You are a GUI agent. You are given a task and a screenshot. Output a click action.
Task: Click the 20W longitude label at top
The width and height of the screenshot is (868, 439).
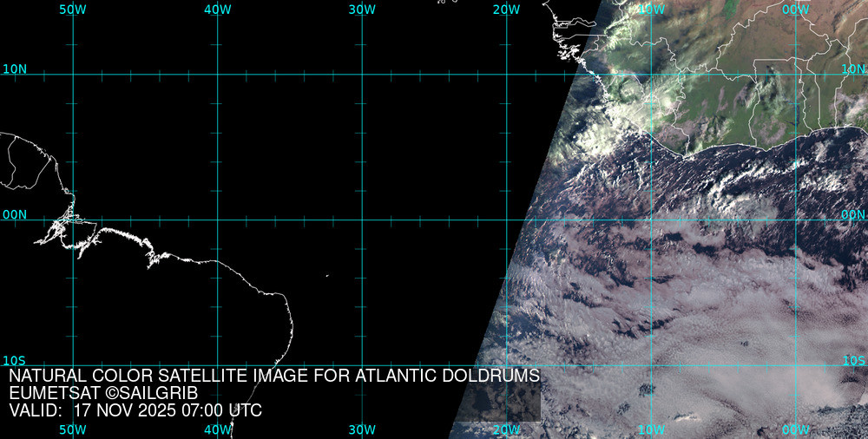coord(506,10)
